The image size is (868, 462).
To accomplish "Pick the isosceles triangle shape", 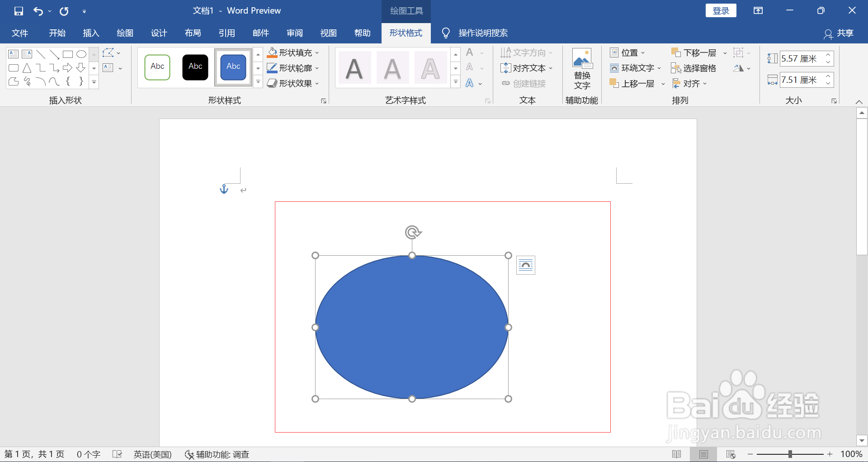I will (x=27, y=68).
